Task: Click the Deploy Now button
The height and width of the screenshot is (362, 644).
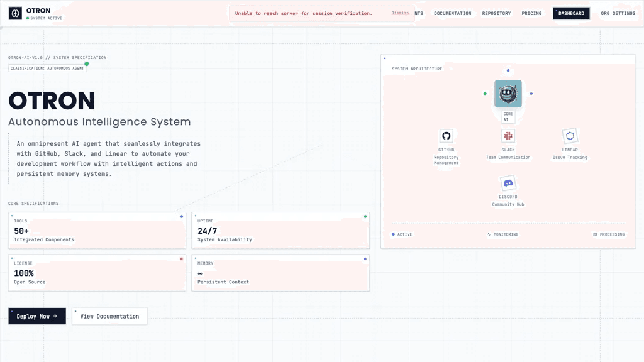Action: click(37, 316)
